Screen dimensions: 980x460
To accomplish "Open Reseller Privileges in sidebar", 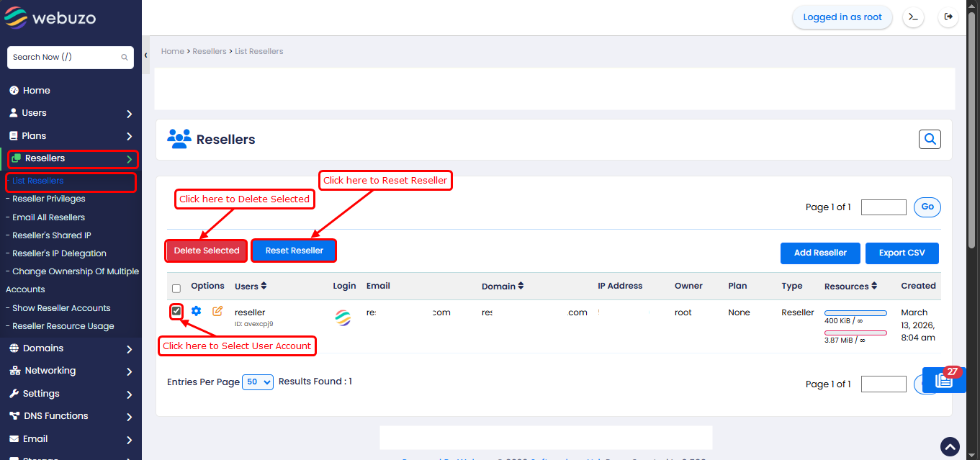I will pos(48,199).
